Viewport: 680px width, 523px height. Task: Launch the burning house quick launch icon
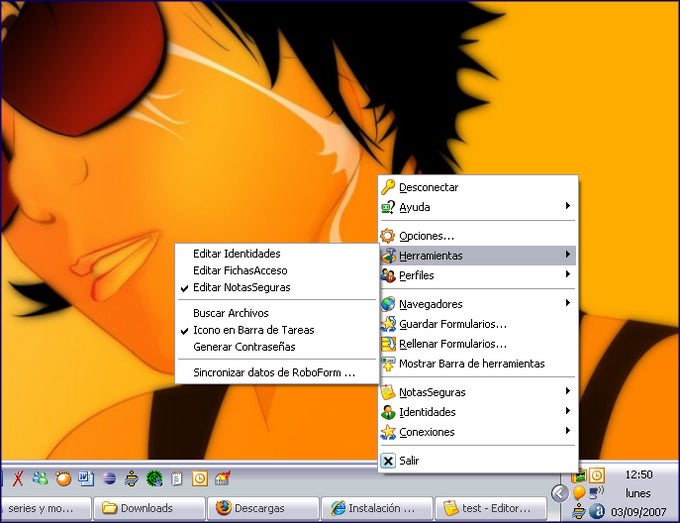pyautogui.click(x=222, y=479)
